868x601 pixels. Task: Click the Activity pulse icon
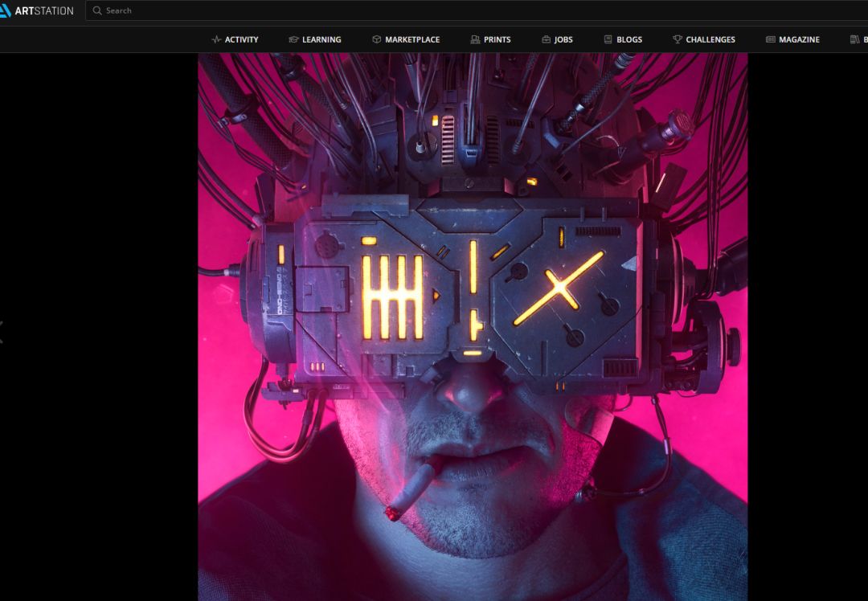(216, 39)
